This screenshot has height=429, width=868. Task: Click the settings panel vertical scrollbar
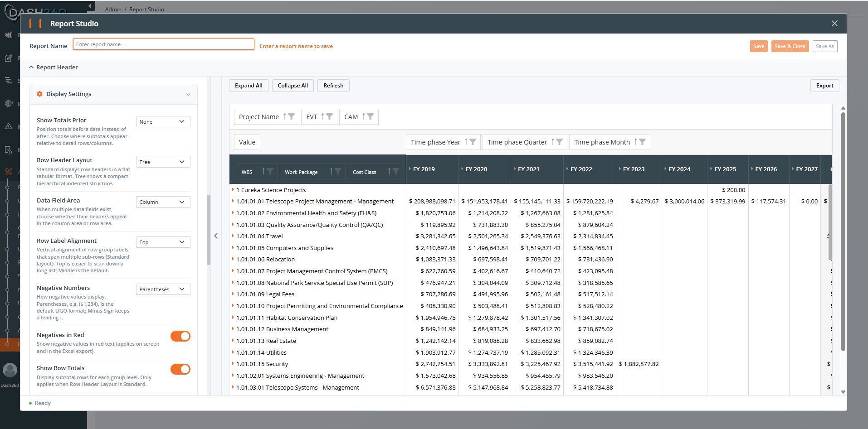point(209,230)
